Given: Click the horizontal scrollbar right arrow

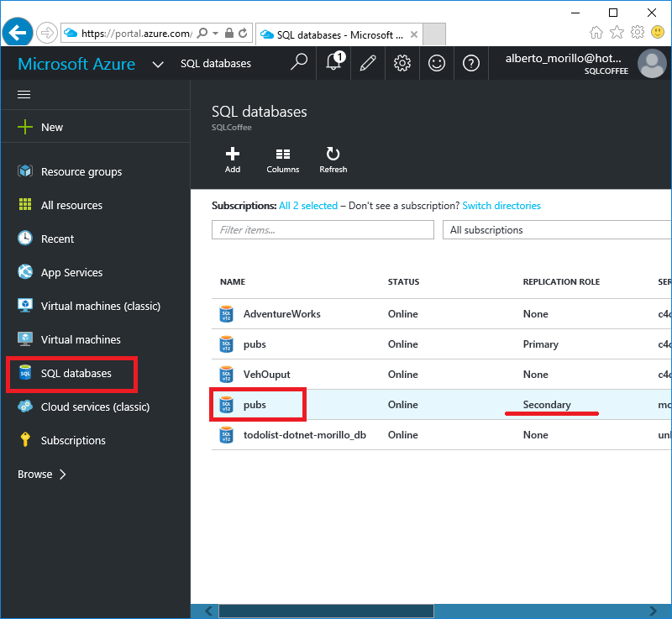Looking at the screenshot, I should (x=653, y=611).
